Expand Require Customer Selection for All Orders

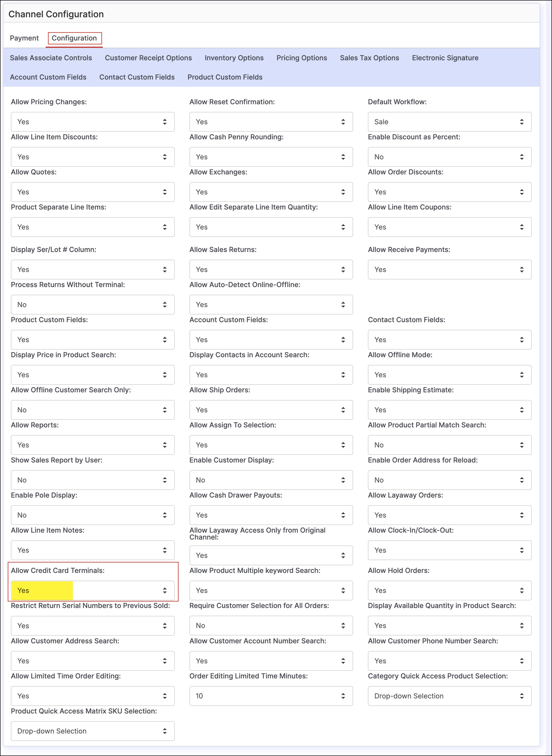point(271,625)
